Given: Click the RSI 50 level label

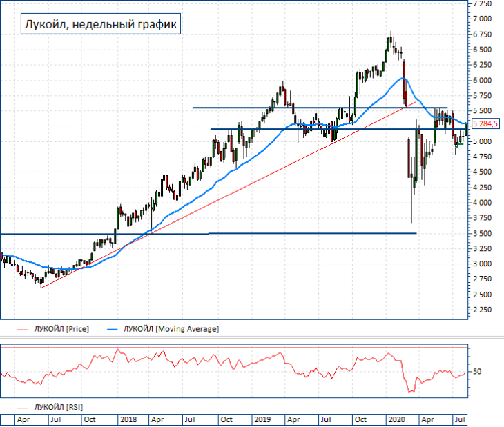Looking at the screenshot, I should tap(477, 372).
